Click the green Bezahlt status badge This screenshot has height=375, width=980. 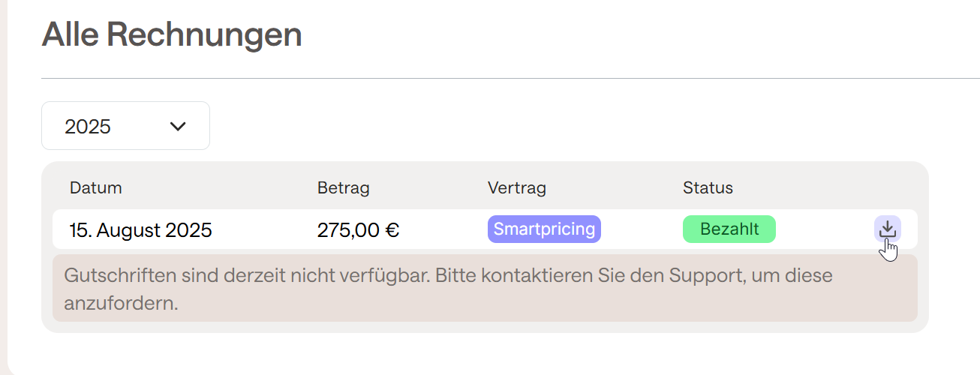click(x=729, y=229)
